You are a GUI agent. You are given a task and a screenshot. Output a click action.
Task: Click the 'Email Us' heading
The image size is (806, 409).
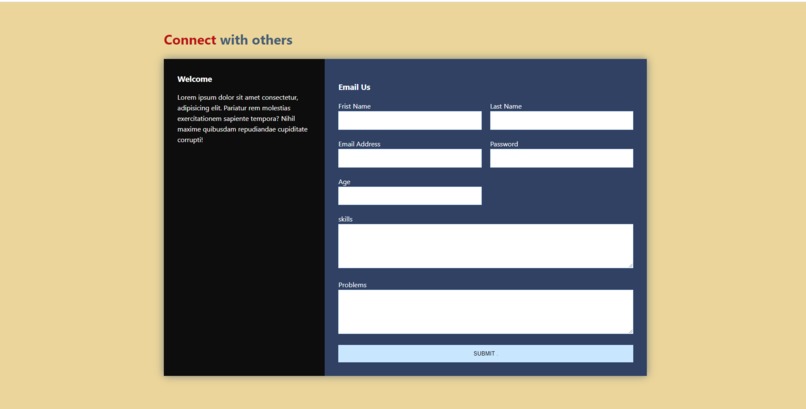point(354,87)
